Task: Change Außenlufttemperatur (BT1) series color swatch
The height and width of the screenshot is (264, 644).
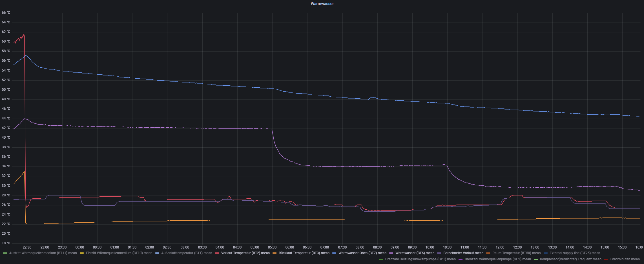Action: pos(157,253)
